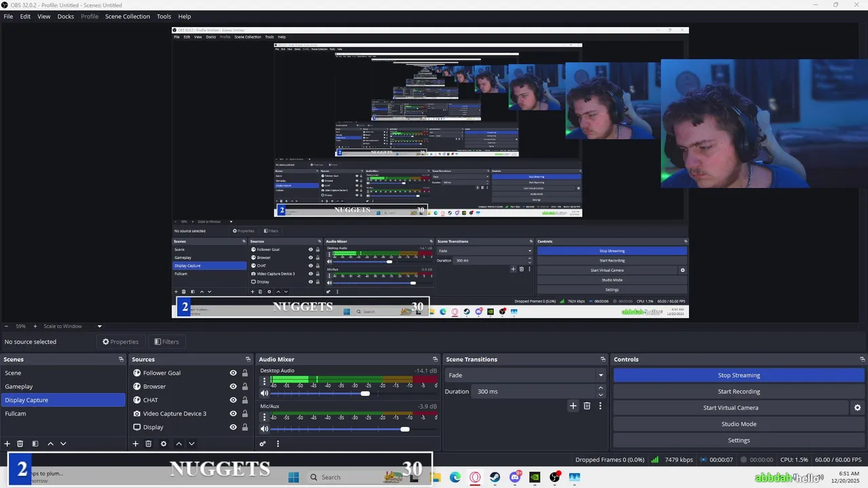The width and height of the screenshot is (868, 488).
Task: Open the Scene Collection menu
Action: click(x=127, y=16)
